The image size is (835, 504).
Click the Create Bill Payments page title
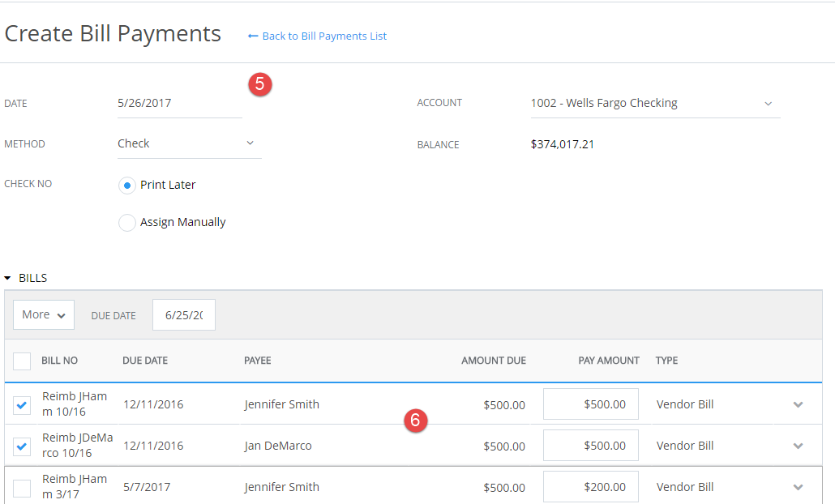(113, 33)
